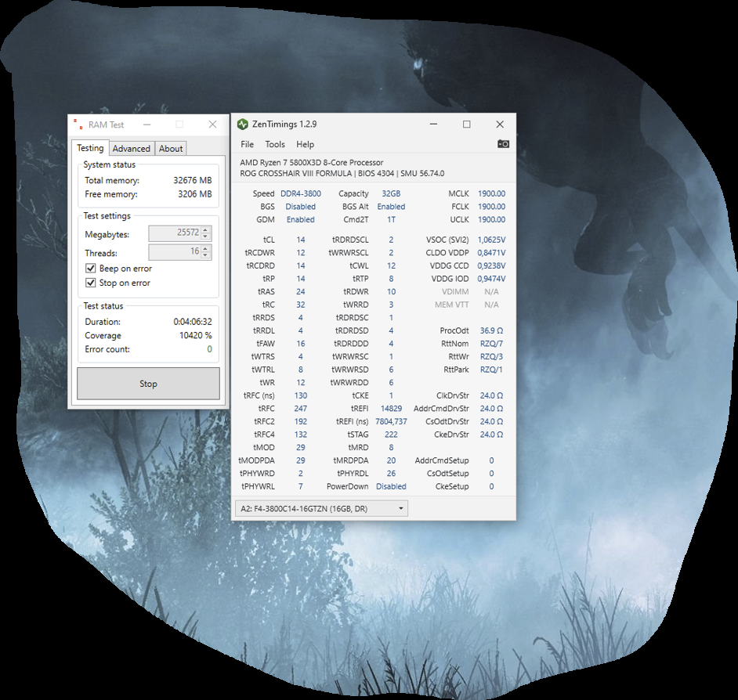Maximize the ZenTimings window

tap(466, 124)
